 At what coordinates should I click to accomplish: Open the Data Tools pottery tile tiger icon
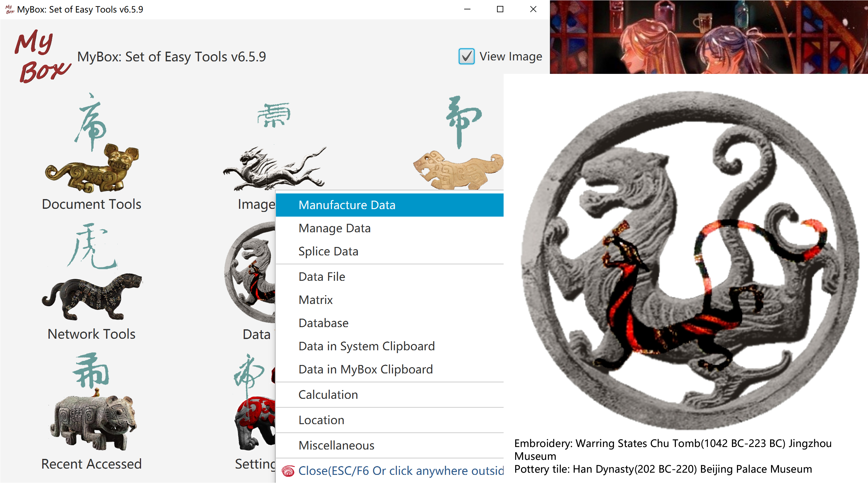point(250,273)
